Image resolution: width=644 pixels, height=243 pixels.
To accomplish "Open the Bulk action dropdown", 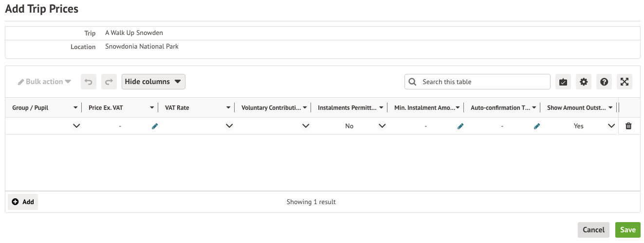I will pyautogui.click(x=45, y=82).
